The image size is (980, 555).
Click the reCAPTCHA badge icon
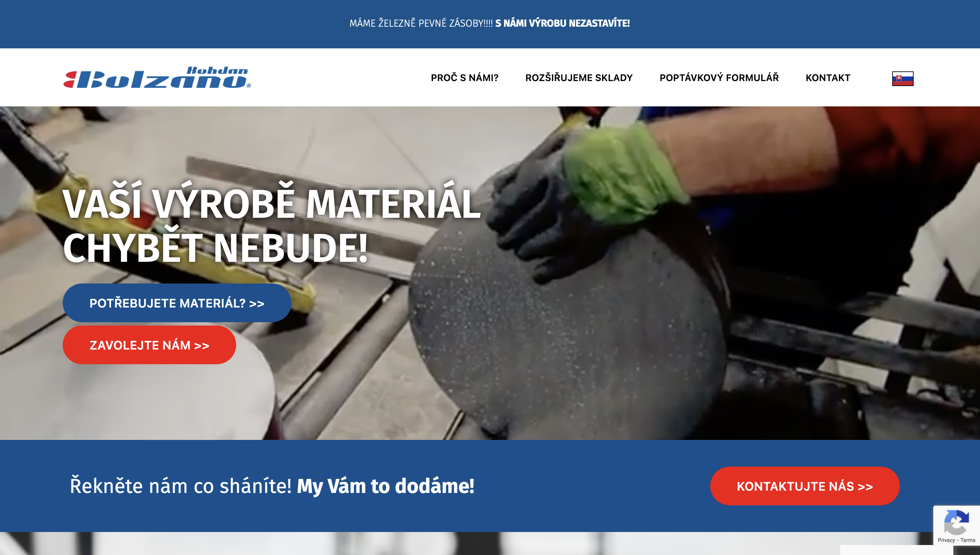tap(956, 522)
